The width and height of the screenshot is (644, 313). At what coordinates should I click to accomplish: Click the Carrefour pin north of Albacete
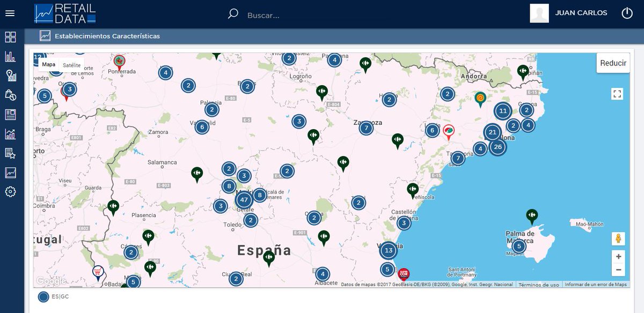(324, 238)
